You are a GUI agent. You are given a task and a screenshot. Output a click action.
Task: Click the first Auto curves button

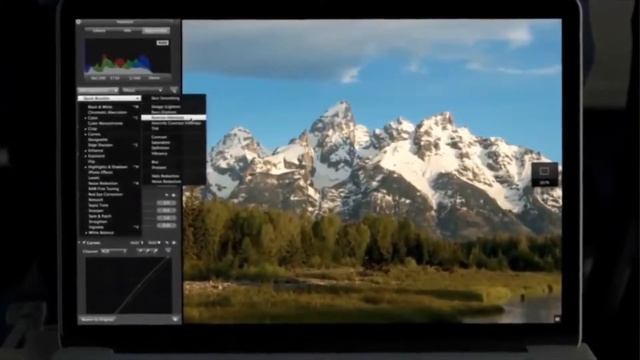click(x=136, y=243)
